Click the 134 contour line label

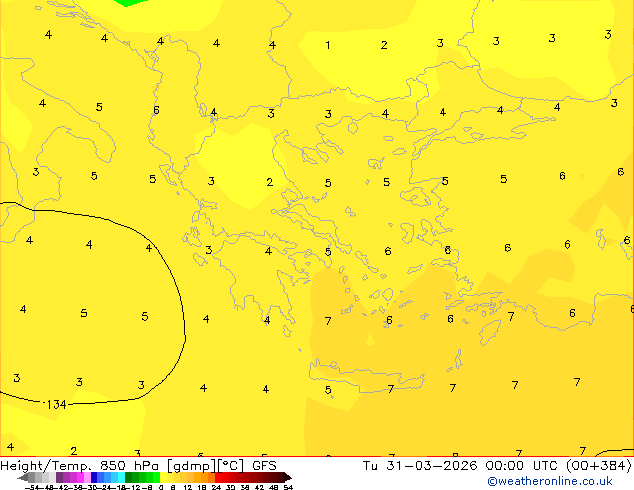point(56,404)
